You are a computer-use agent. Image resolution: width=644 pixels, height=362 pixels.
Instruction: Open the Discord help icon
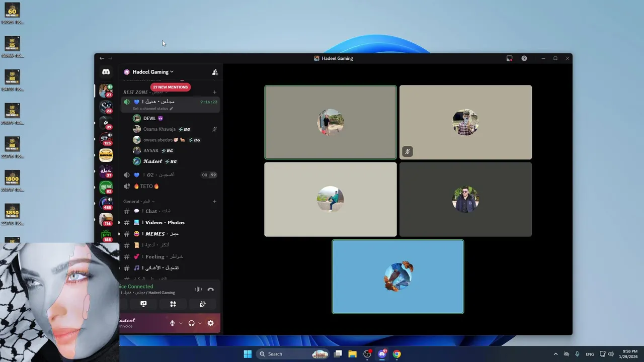tap(524, 58)
